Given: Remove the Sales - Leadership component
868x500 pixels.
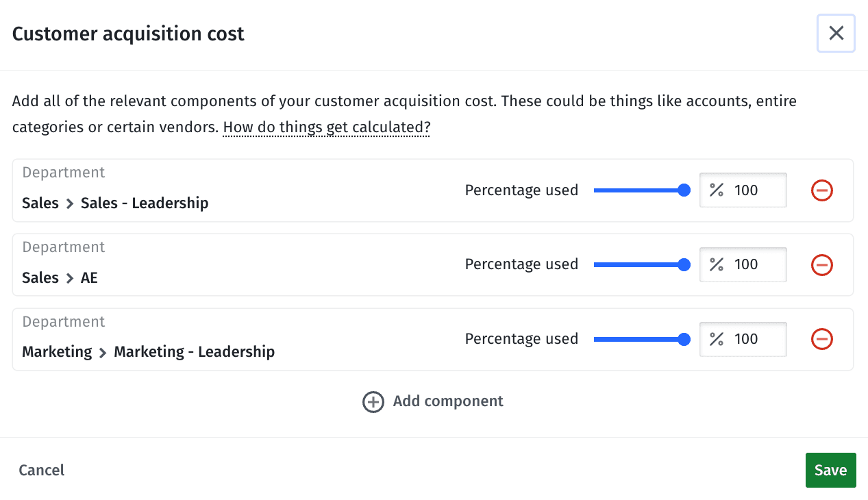Looking at the screenshot, I should [821, 190].
